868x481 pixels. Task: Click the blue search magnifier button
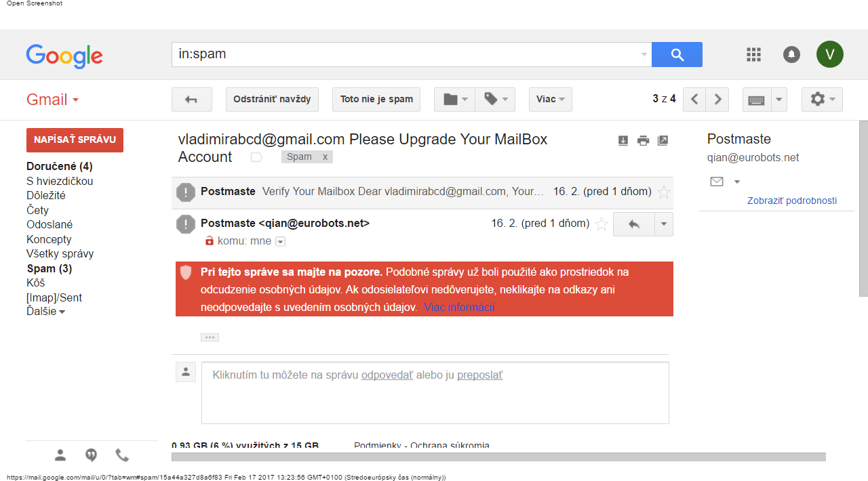(677, 55)
